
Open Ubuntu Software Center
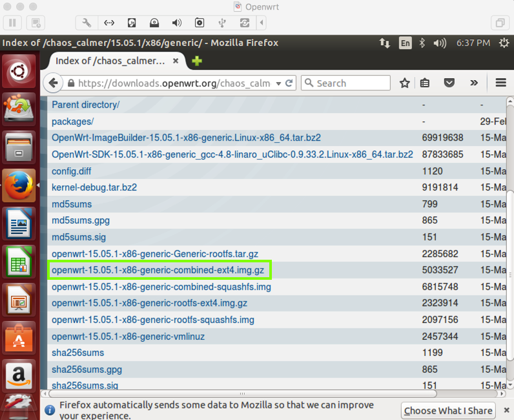point(19,338)
